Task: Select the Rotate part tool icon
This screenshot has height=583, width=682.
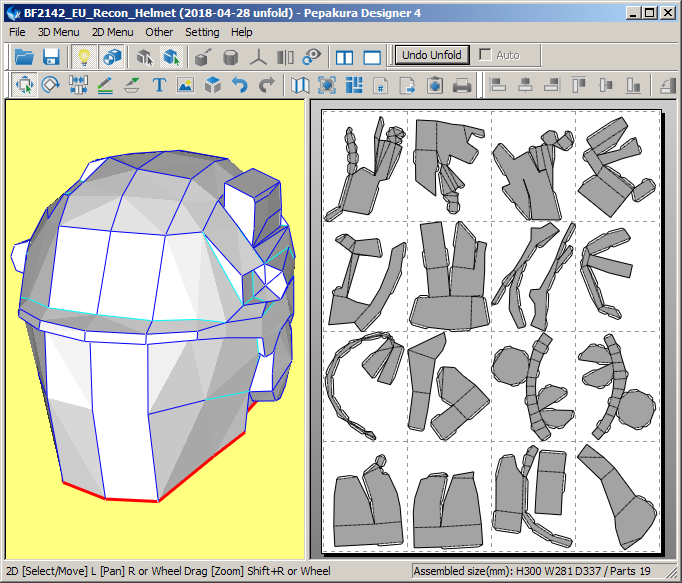Action: point(51,86)
